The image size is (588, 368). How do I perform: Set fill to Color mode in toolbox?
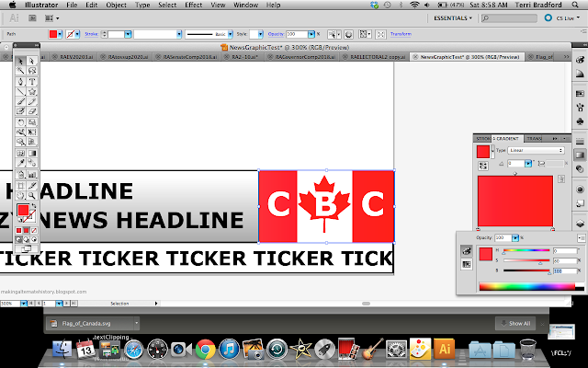click(18, 230)
